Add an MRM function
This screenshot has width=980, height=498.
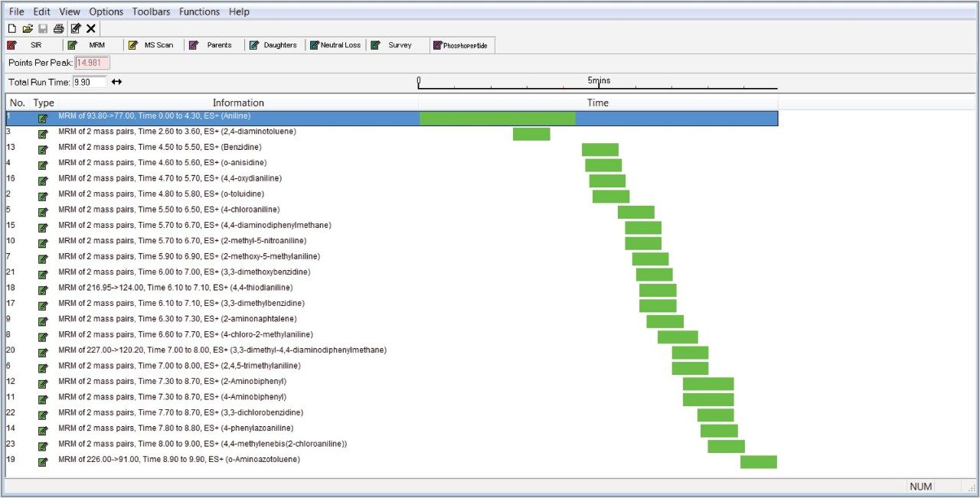tap(93, 45)
